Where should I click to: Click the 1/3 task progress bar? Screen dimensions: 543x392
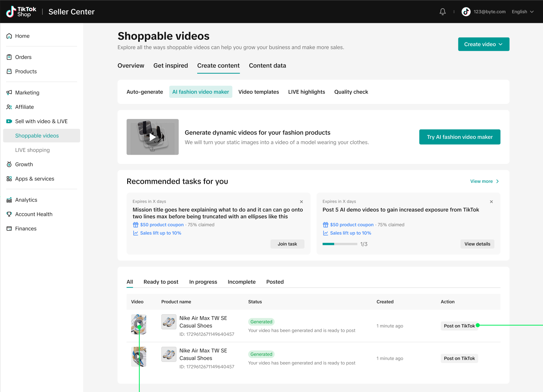click(x=340, y=244)
